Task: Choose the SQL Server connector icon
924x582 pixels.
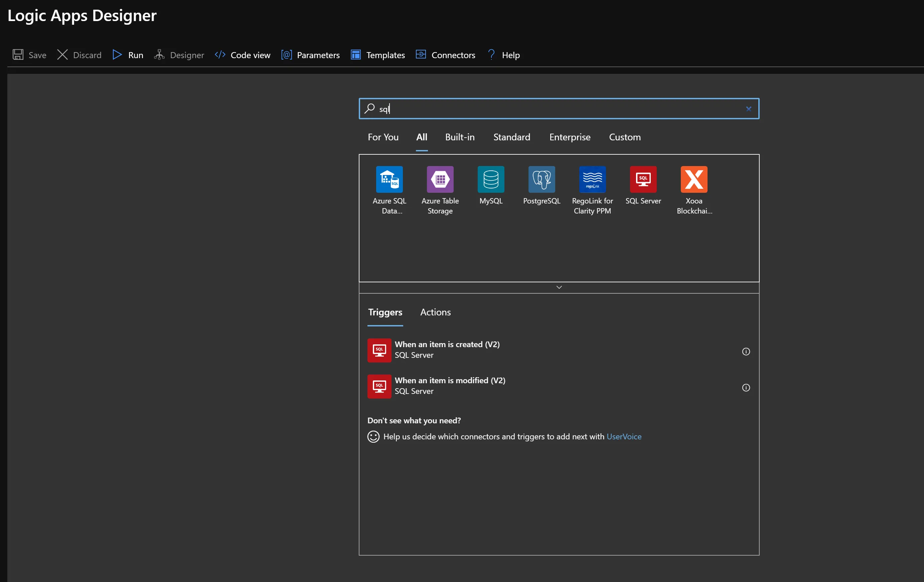Action: point(643,179)
